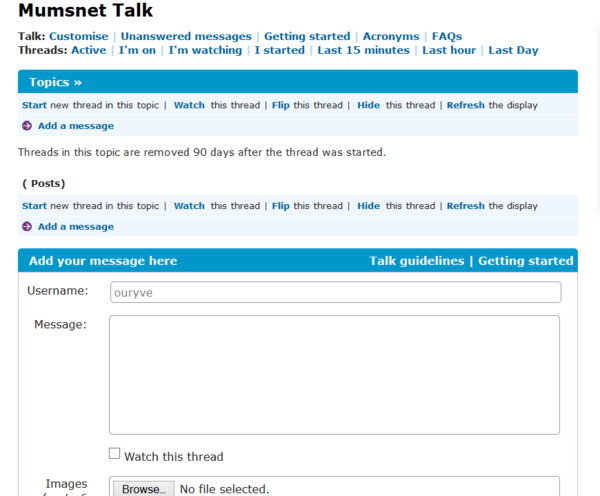Viewport: 600px width, 496px height.
Task: Click Hide in the upper thread toolbar
Action: [368, 105]
